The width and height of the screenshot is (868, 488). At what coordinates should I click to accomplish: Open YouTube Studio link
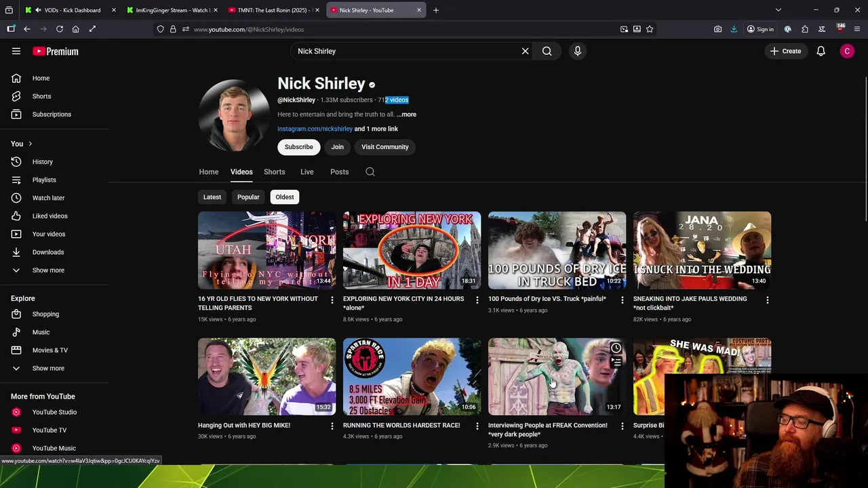coord(54,412)
